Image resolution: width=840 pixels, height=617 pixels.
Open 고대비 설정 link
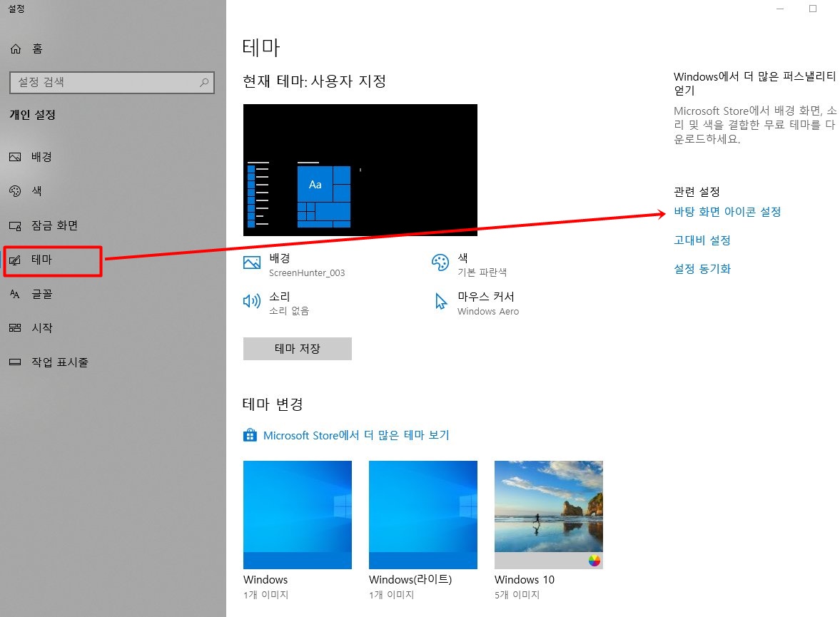(702, 240)
